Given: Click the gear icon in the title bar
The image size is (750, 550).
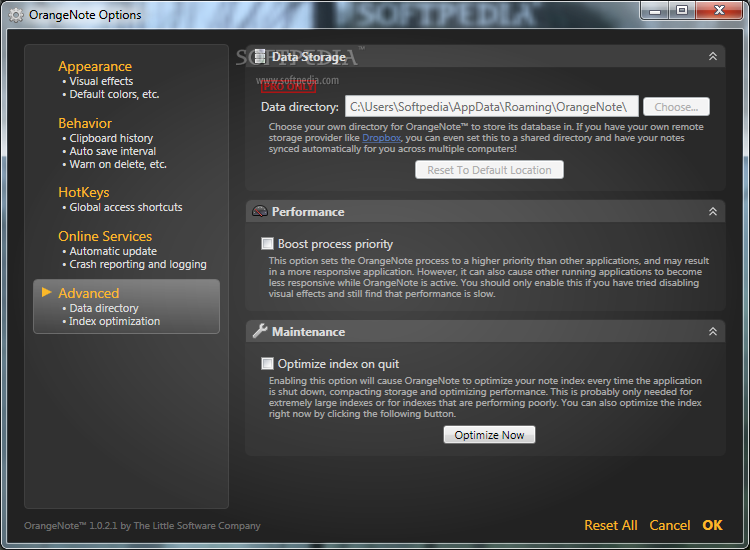Looking at the screenshot, I should pyautogui.click(x=16, y=15).
